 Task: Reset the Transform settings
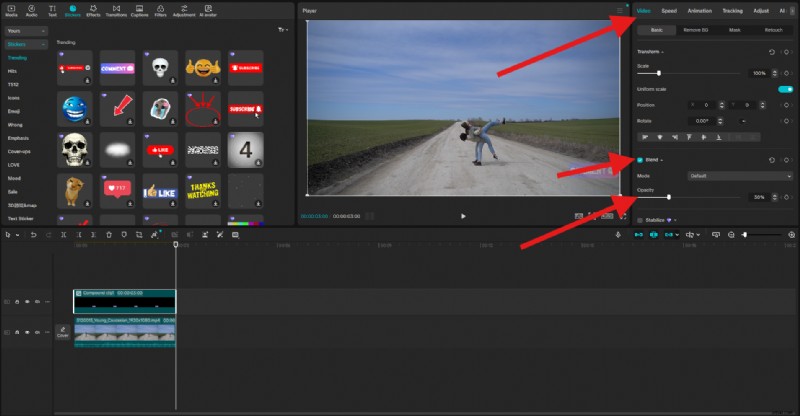[x=772, y=52]
